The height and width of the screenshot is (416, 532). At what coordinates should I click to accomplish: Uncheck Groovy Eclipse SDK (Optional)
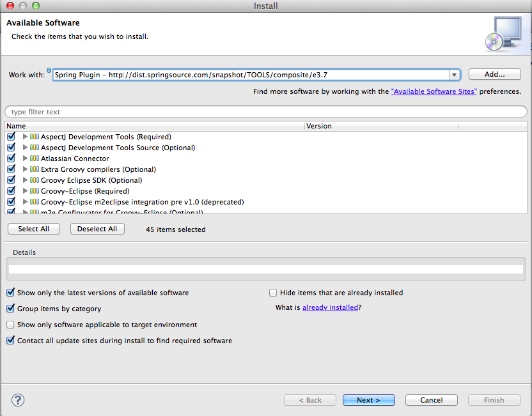[12, 180]
